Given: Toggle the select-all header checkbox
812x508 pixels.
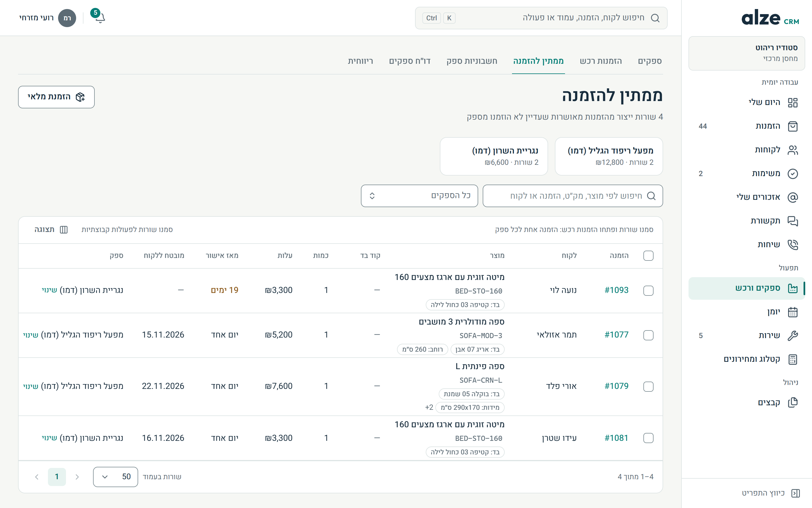Looking at the screenshot, I should 648,256.
